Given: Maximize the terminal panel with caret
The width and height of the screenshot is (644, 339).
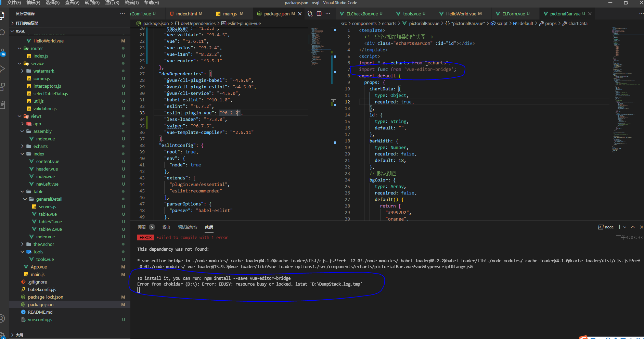Looking at the screenshot, I should click(633, 227).
